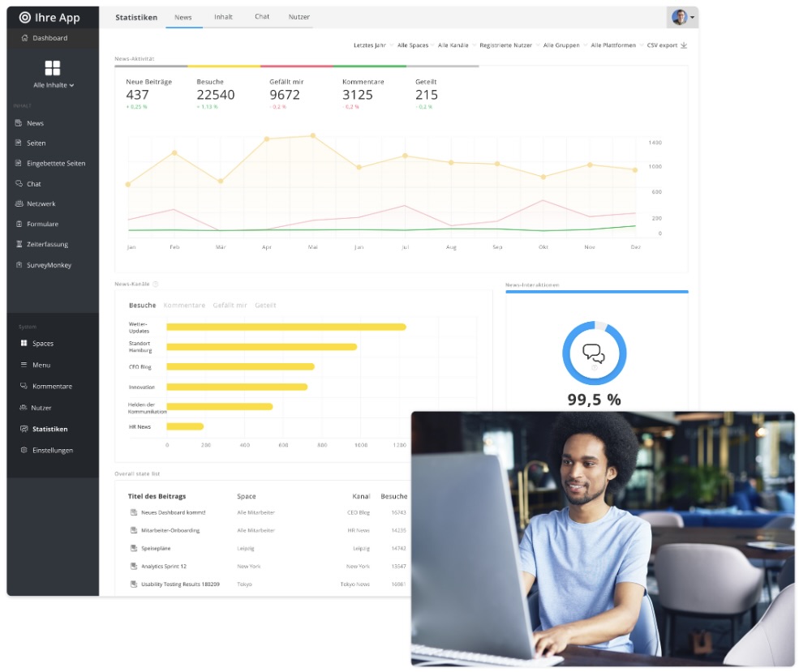Open the Chat section in the sidebar
The height and width of the screenshot is (672, 799).
(x=32, y=183)
